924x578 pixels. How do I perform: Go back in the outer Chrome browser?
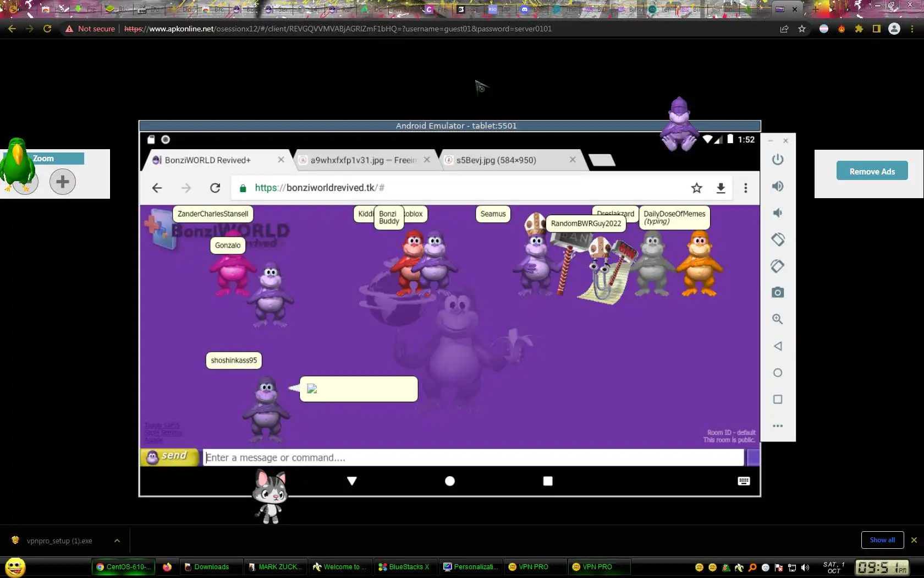click(x=12, y=29)
